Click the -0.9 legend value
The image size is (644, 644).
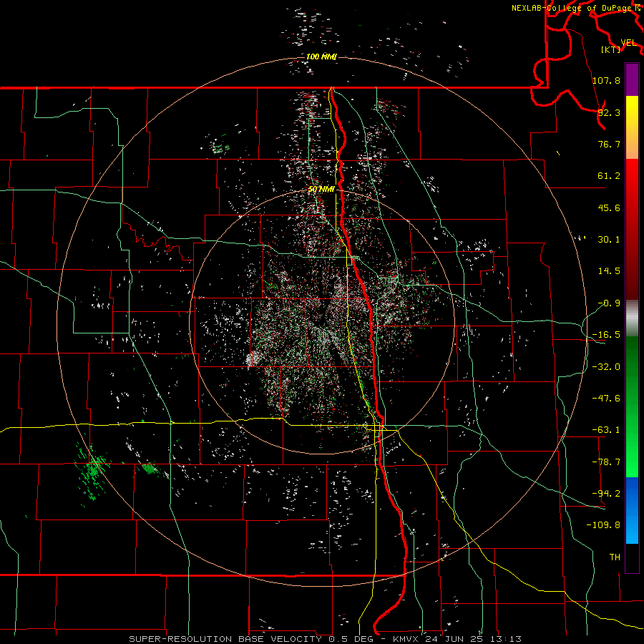coord(609,303)
